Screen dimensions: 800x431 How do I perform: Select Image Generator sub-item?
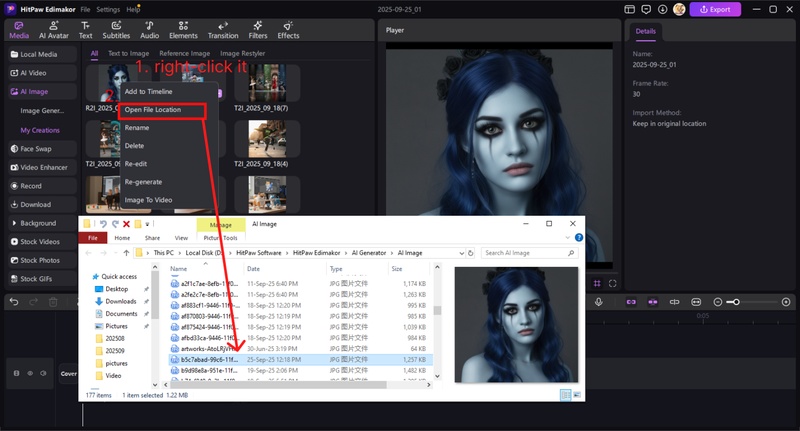pyautogui.click(x=42, y=111)
